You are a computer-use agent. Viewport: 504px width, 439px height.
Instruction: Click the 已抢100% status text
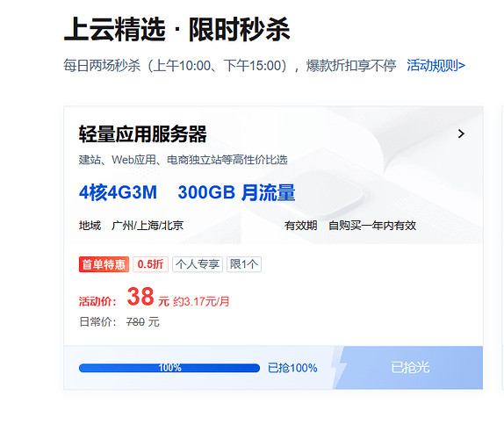292,368
